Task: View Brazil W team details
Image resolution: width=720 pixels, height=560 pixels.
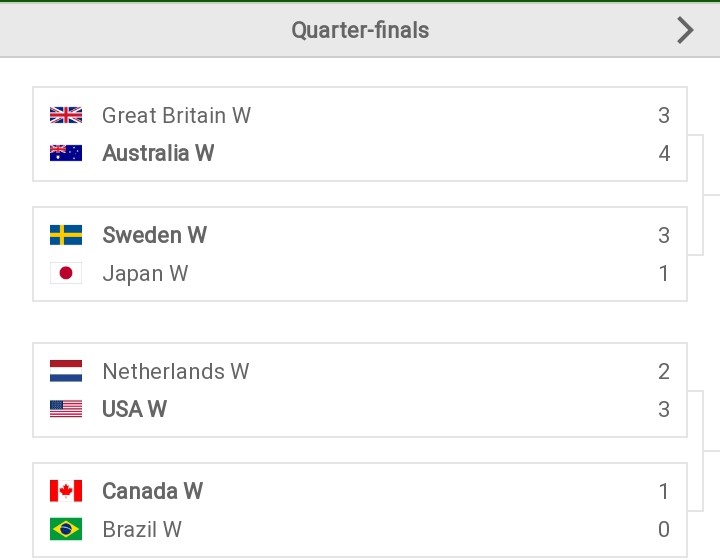Action: (x=142, y=529)
